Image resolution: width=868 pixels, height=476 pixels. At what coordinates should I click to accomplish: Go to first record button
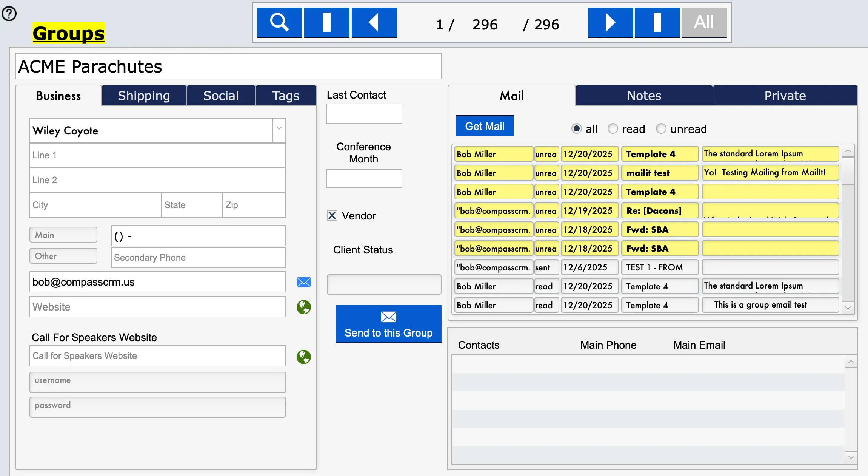point(326,22)
